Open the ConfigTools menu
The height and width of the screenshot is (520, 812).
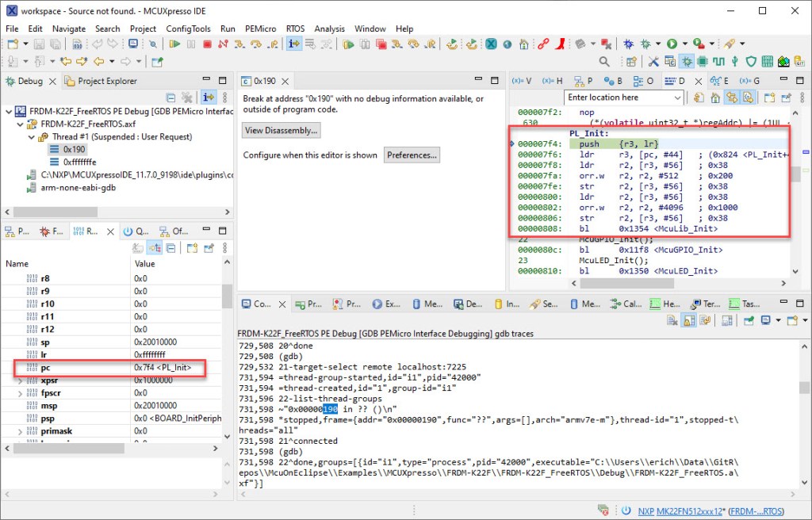188,29
